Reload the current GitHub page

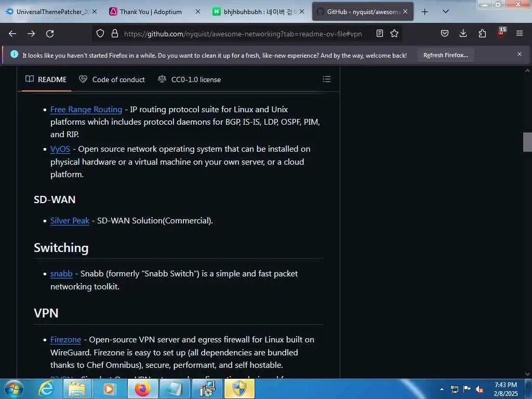50,34
